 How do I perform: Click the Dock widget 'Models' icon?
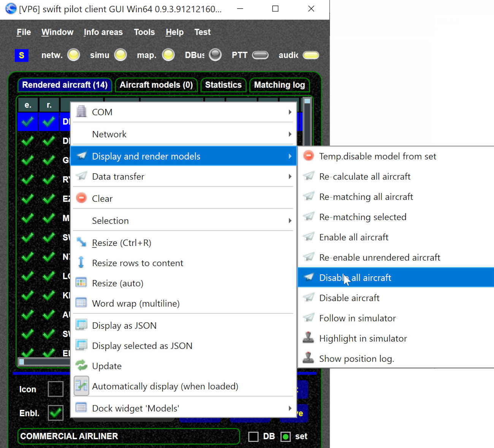point(81,408)
